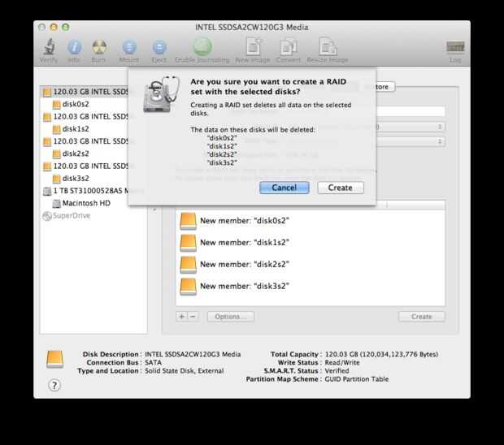Open the volume format dropdown
Screen dimensions: 504x445
click(x=411, y=127)
